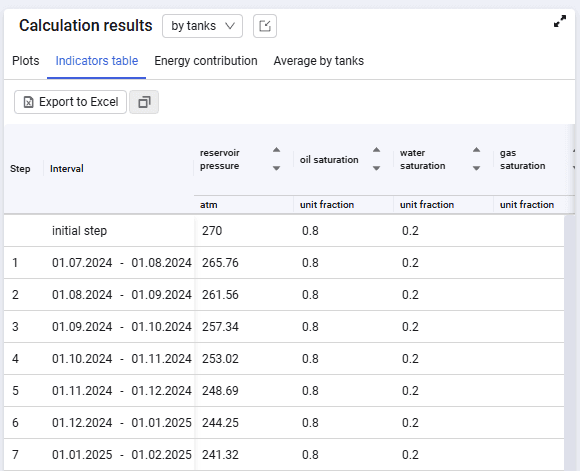Sort water saturation ascending with the up arrow
Viewport: 580px width, 471px height.
476,150
